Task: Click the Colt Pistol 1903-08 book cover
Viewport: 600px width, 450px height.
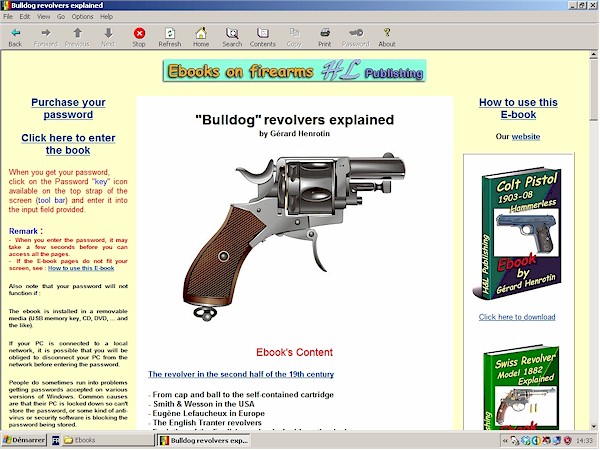Action: click(517, 233)
